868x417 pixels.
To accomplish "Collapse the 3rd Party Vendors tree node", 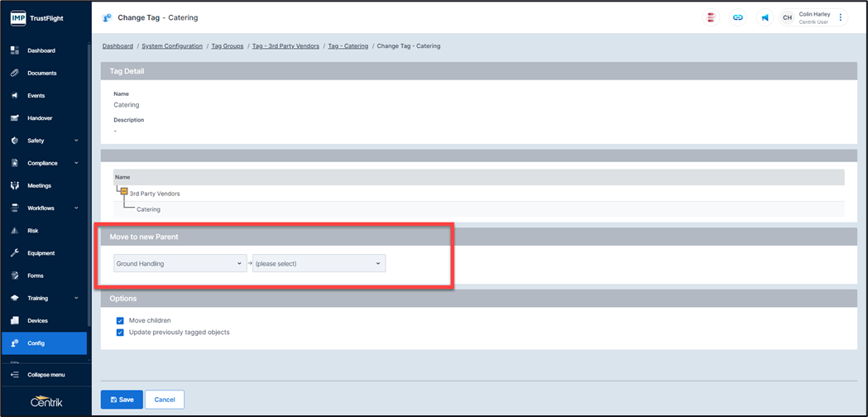I will coord(124,191).
